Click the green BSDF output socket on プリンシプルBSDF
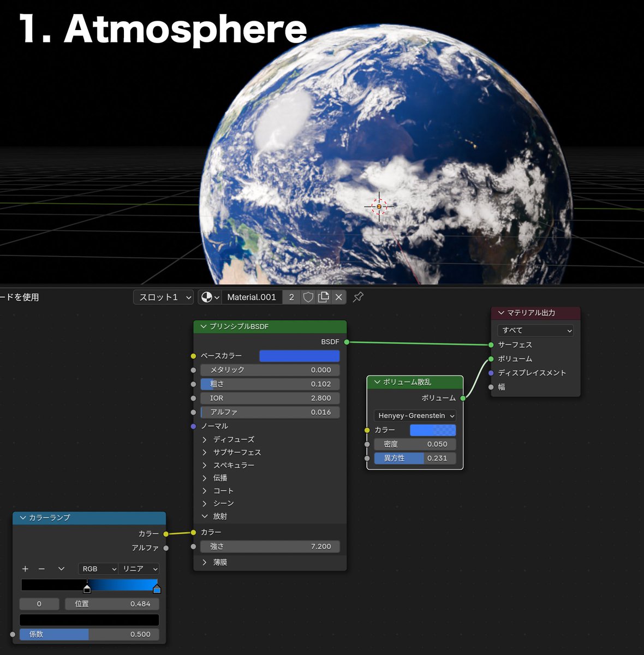The width and height of the screenshot is (644, 655). tap(347, 342)
